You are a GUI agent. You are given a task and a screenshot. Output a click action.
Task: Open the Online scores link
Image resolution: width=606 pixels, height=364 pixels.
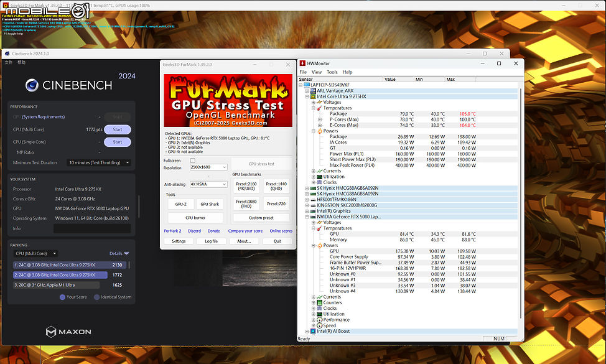pyautogui.click(x=281, y=231)
